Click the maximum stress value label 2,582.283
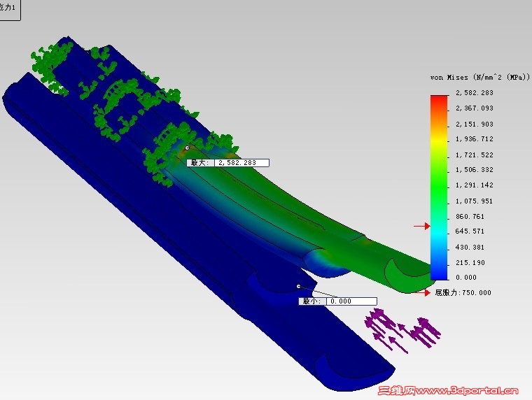This screenshot has width=532, height=400. [x=228, y=163]
